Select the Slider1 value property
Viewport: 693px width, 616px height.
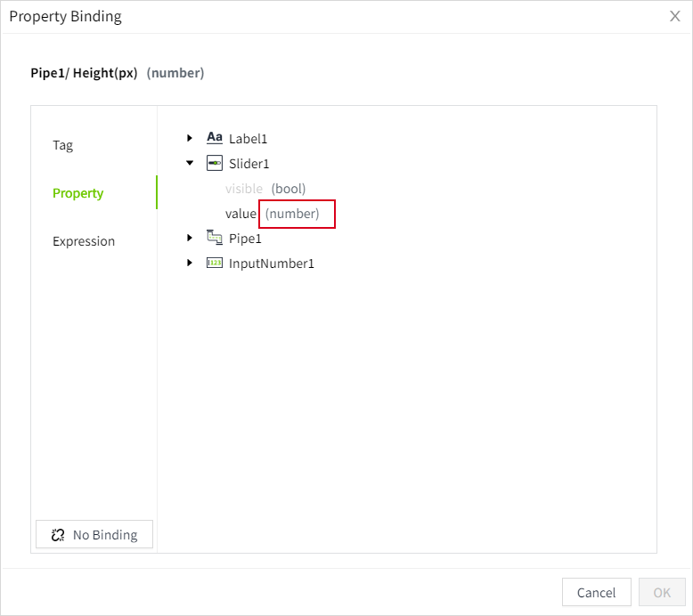pyautogui.click(x=241, y=214)
